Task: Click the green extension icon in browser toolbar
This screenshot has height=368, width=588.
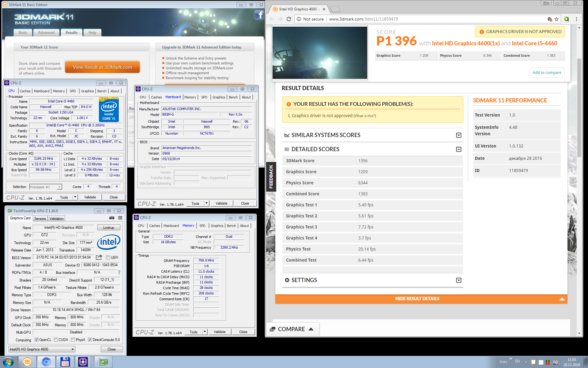Action: 567,19
